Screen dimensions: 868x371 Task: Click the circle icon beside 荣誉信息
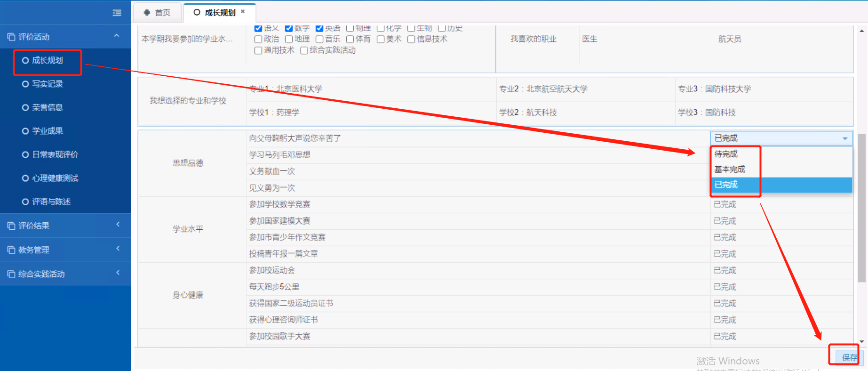(25, 107)
